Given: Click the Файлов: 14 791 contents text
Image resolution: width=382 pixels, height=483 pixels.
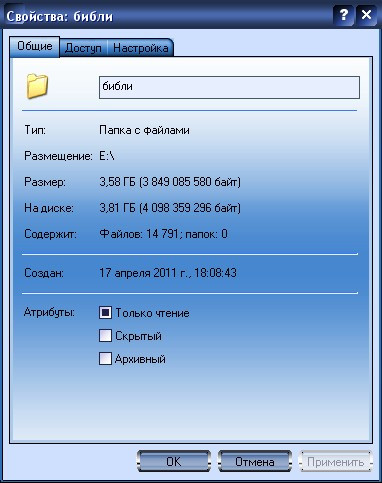Looking at the screenshot, I should [139, 234].
